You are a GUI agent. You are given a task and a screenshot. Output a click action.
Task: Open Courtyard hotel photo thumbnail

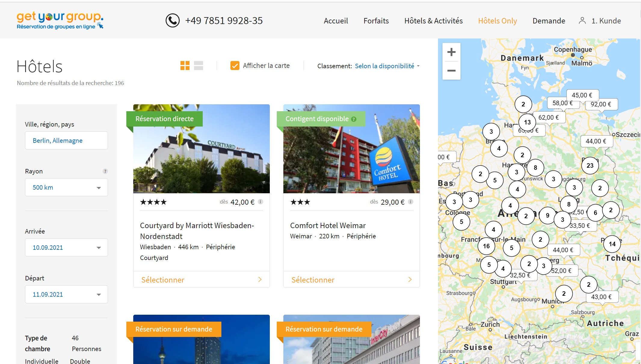202,149
